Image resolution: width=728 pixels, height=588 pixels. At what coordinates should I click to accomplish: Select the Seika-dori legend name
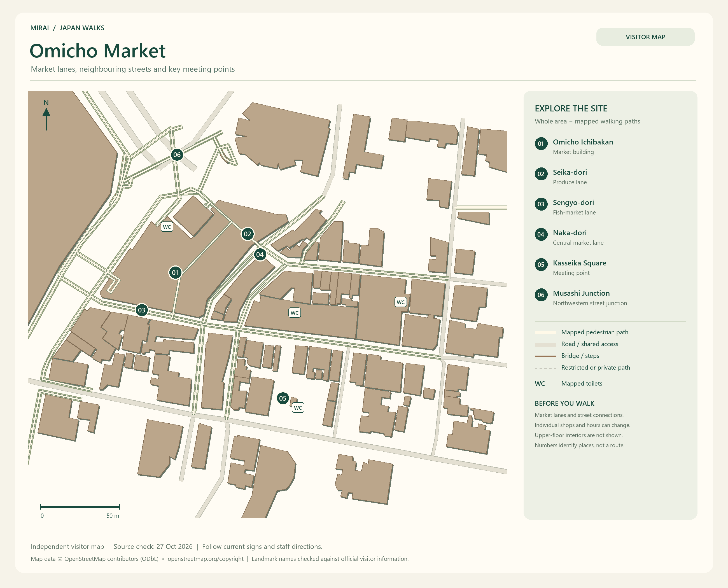pyautogui.click(x=570, y=172)
